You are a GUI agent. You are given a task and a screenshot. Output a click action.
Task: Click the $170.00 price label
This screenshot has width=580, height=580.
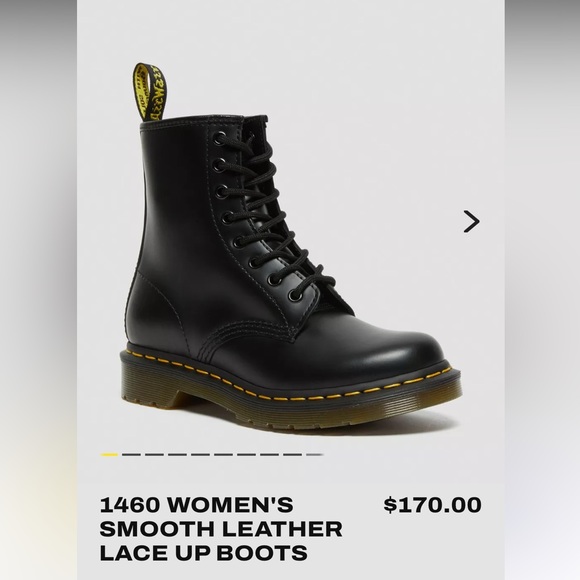click(x=432, y=505)
